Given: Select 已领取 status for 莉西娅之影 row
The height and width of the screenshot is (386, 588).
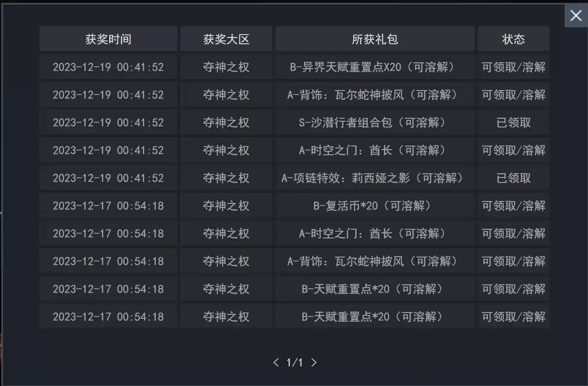Looking at the screenshot, I should [x=513, y=178].
